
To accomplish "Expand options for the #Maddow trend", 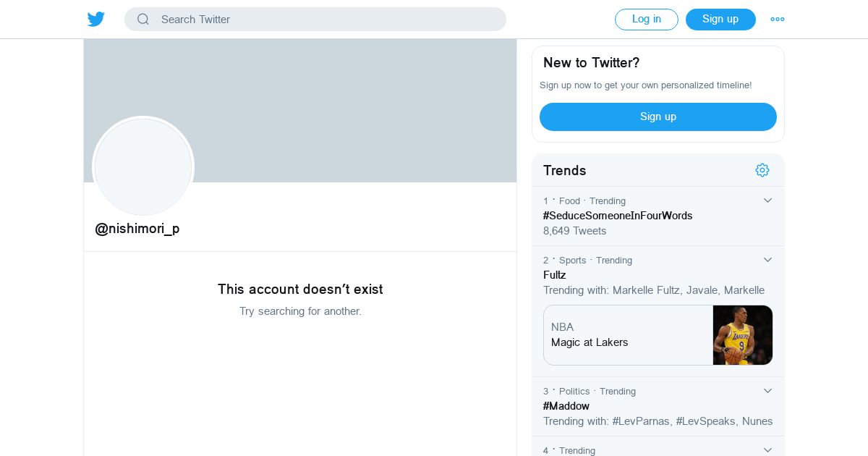I will pyautogui.click(x=768, y=391).
